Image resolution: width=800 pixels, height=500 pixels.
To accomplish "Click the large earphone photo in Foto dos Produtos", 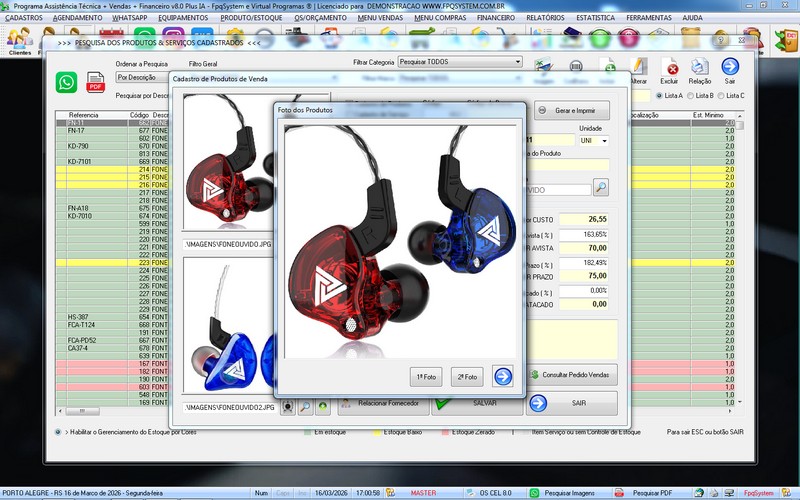I will [x=400, y=241].
